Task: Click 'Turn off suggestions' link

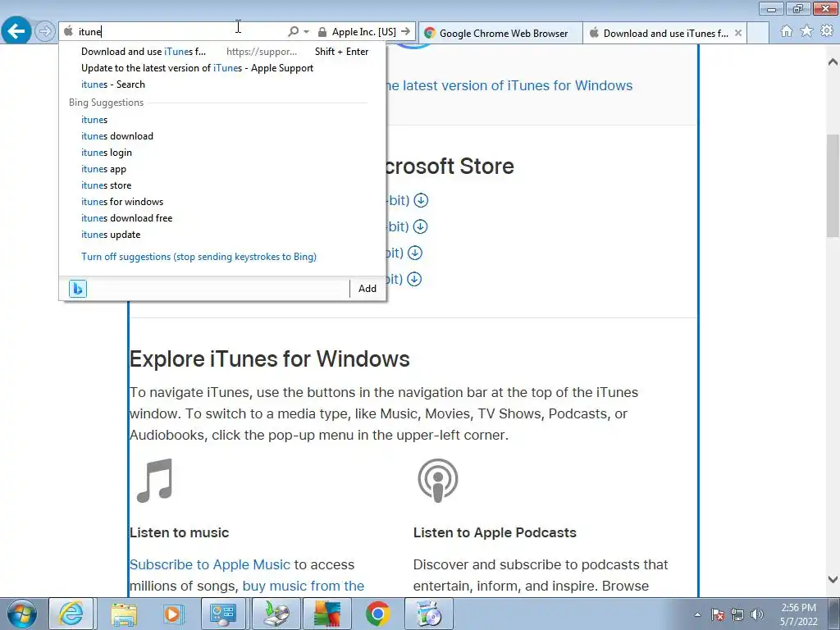Action: coord(199,257)
